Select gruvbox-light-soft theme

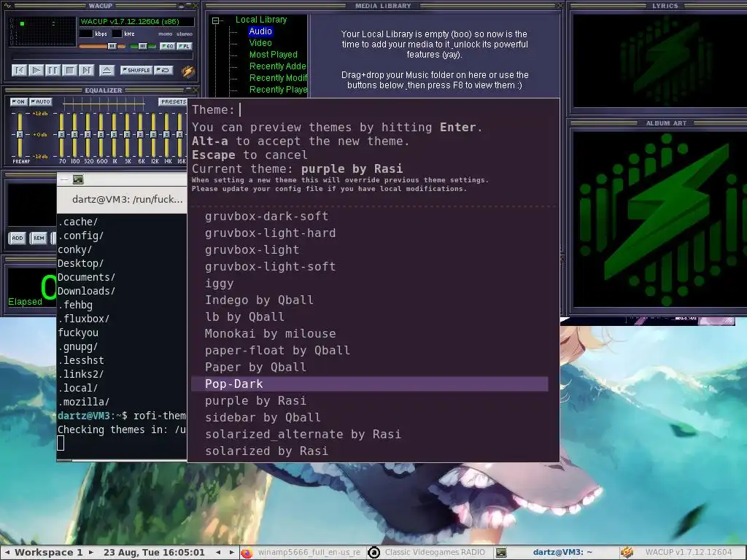370,267
